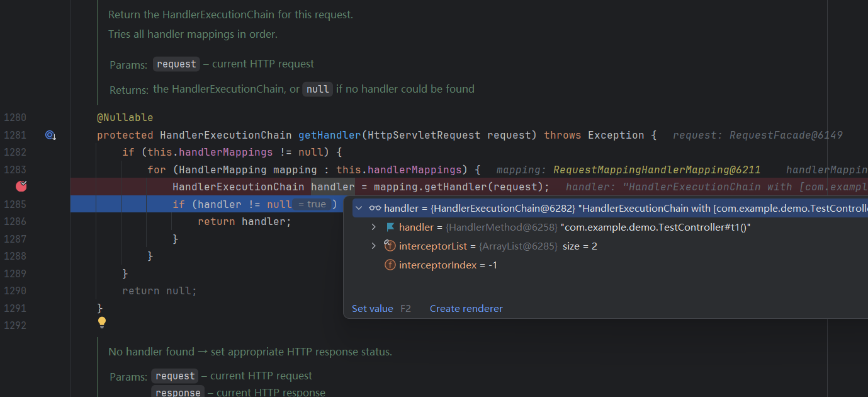Click the interceptorList field icon
This screenshot has height=397, width=868.
390,246
